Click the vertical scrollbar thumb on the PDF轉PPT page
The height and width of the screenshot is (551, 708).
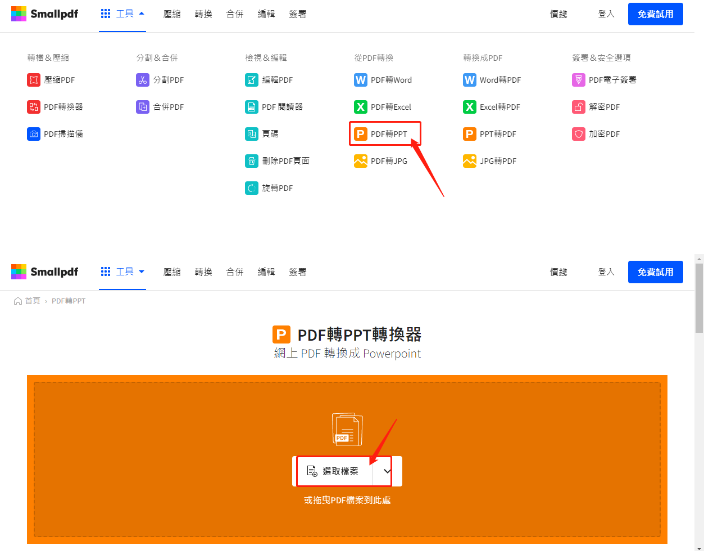point(699,298)
